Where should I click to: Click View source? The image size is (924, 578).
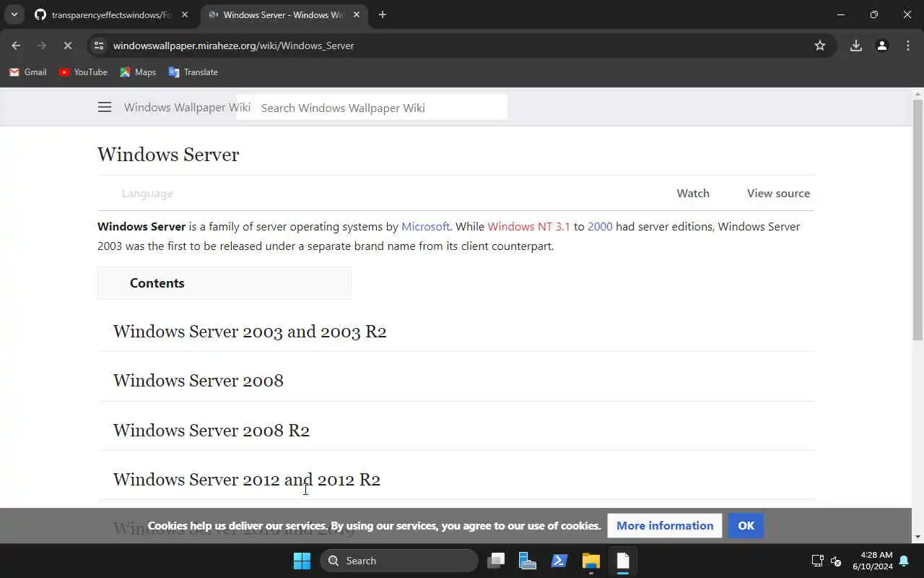click(778, 194)
